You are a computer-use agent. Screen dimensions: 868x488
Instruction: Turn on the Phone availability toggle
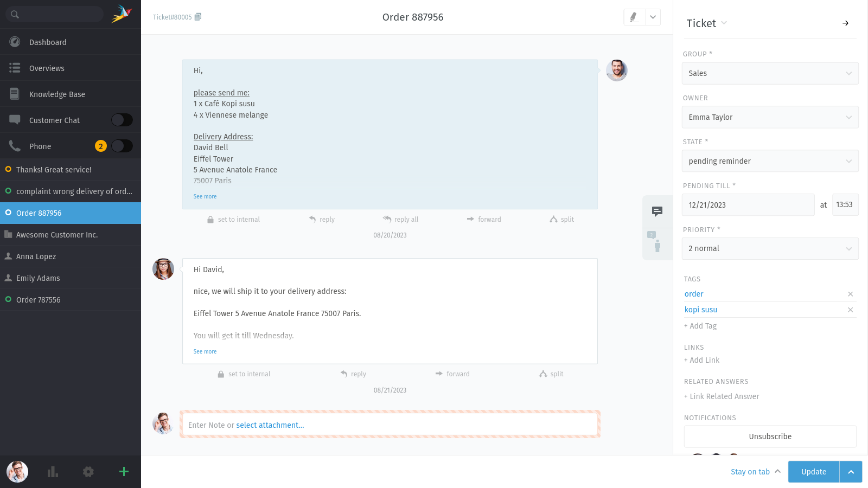[122, 146]
